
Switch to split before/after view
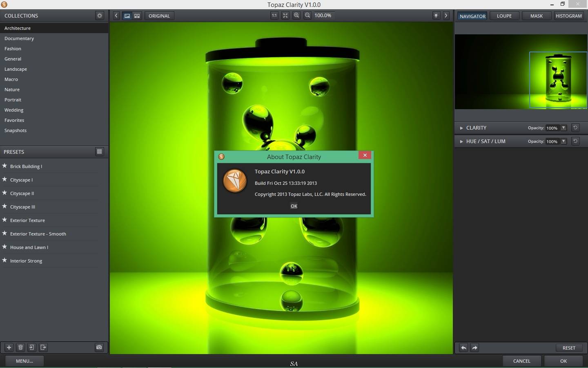(x=137, y=16)
